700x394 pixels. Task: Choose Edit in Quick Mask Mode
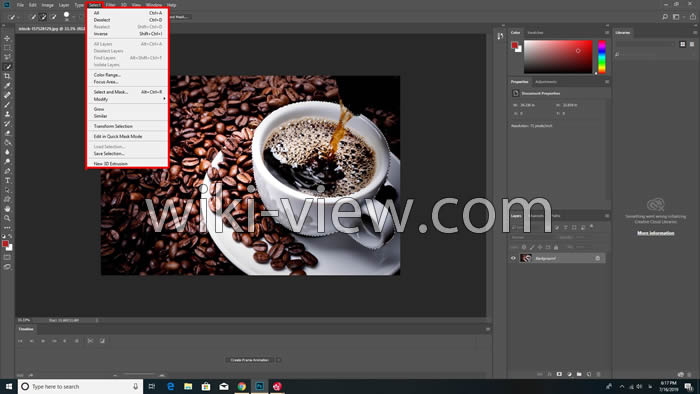point(127,137)
